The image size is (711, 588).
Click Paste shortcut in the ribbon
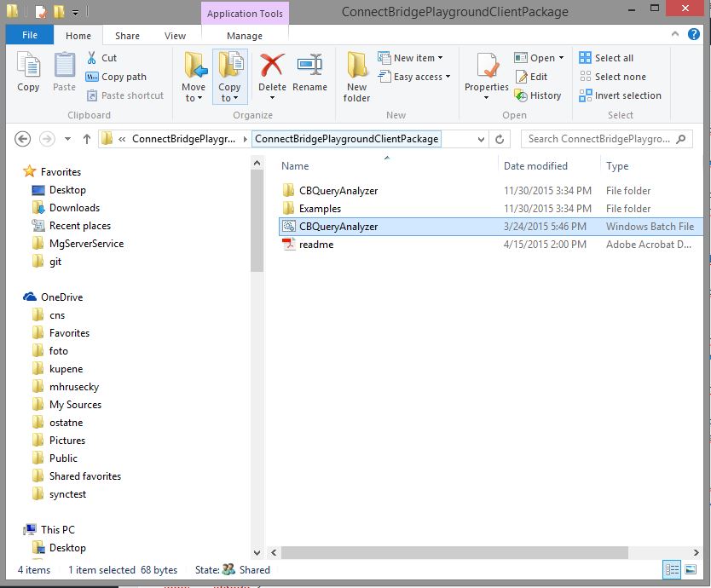[124, 95]
